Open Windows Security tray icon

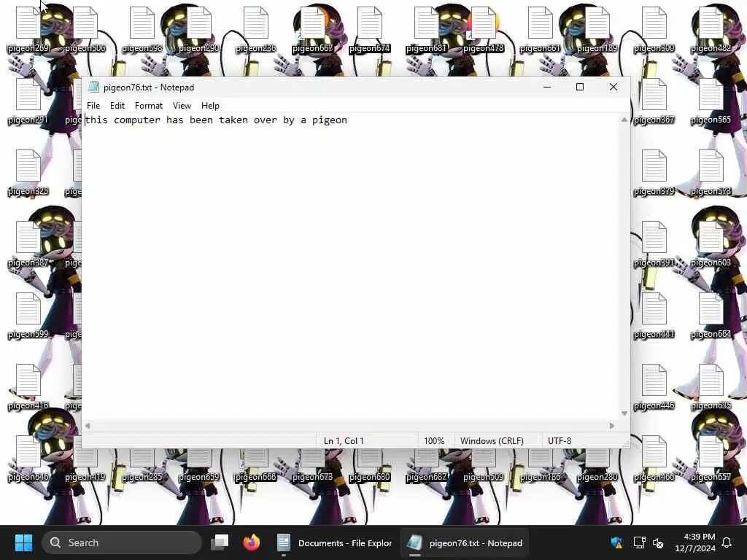616,542
